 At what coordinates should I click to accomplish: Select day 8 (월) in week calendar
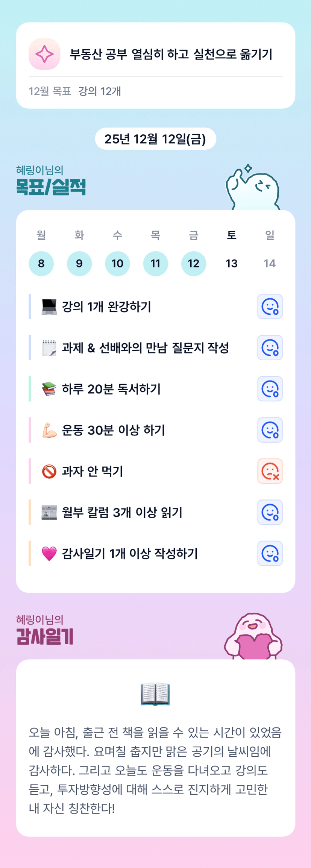pyautogui.click(x=41, y=264)
